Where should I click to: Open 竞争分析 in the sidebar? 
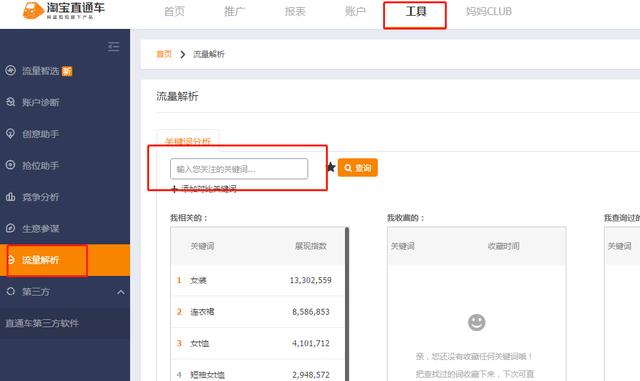tap(40, 197)
